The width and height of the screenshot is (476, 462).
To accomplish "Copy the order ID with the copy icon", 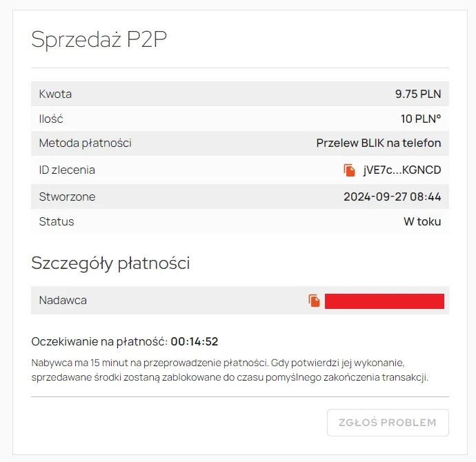I will (x=349, y=170).
